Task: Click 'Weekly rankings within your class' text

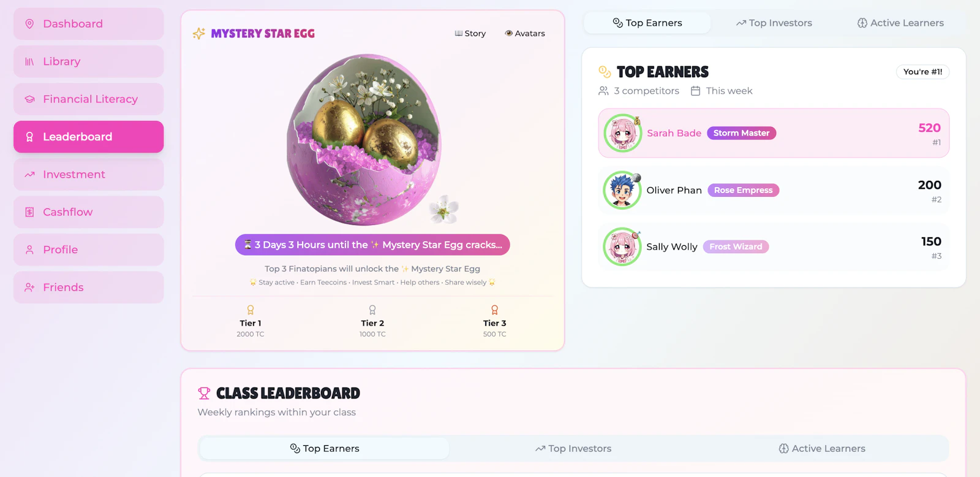Action: point(276,412)
